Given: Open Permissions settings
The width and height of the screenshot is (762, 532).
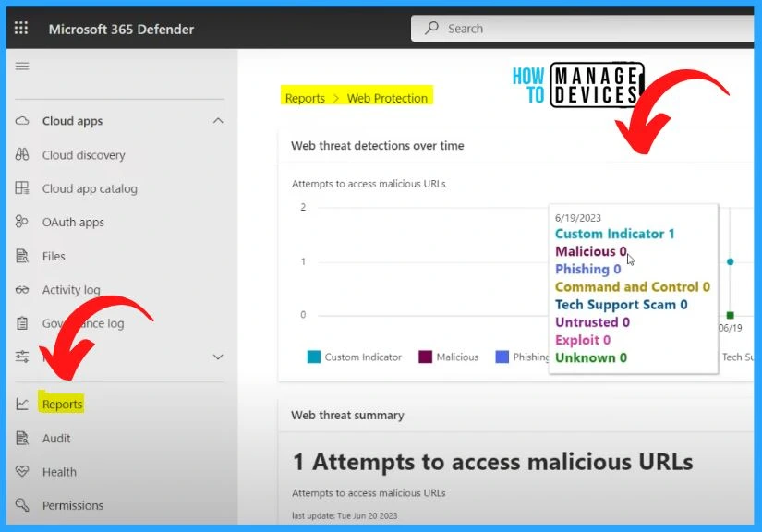Looking at the screenshot, I should click(73, 505).
